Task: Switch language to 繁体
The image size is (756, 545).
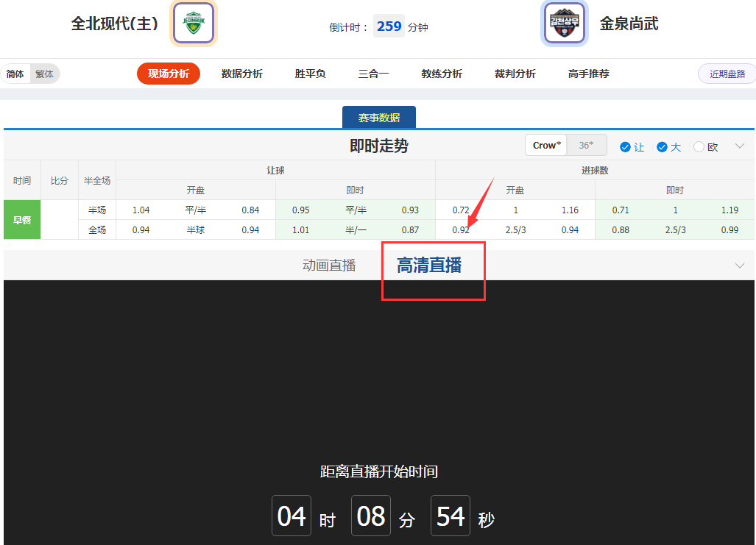Action: coord(44,74)
